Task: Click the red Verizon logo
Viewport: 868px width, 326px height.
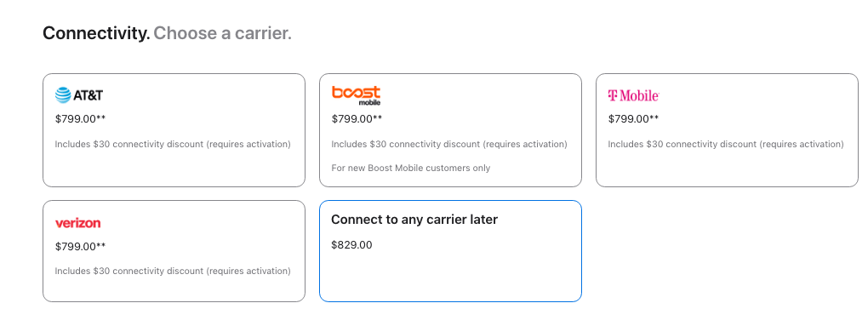Action: pyautogui.click(x=78, y=223)
